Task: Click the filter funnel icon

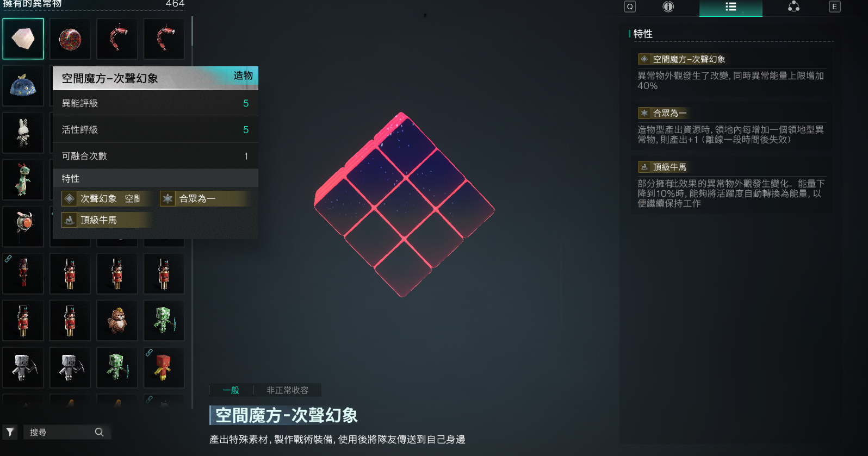Action: coord(10,432)
